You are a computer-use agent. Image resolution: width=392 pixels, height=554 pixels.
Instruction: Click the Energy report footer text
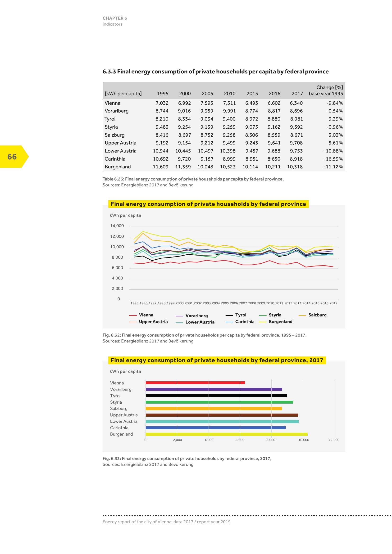tap(166, 522)
